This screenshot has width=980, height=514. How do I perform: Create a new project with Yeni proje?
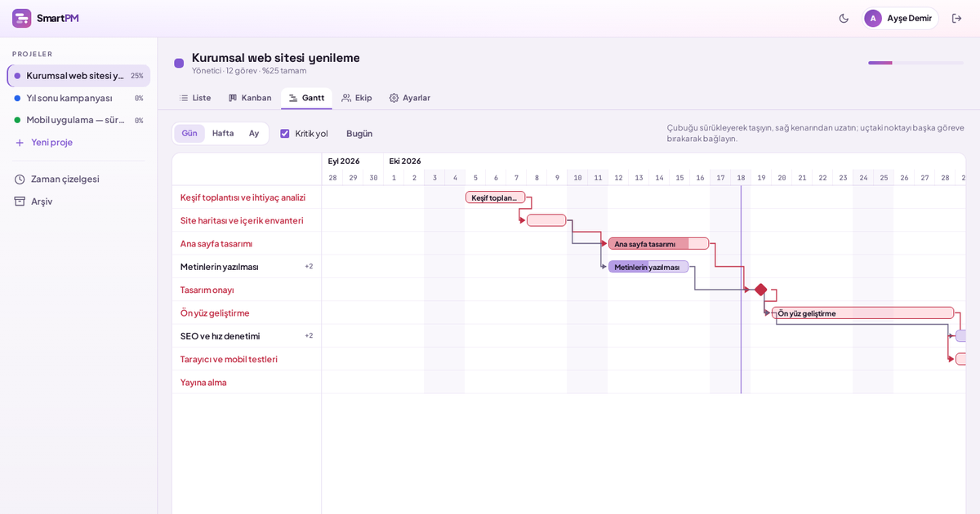click(78, 142)
